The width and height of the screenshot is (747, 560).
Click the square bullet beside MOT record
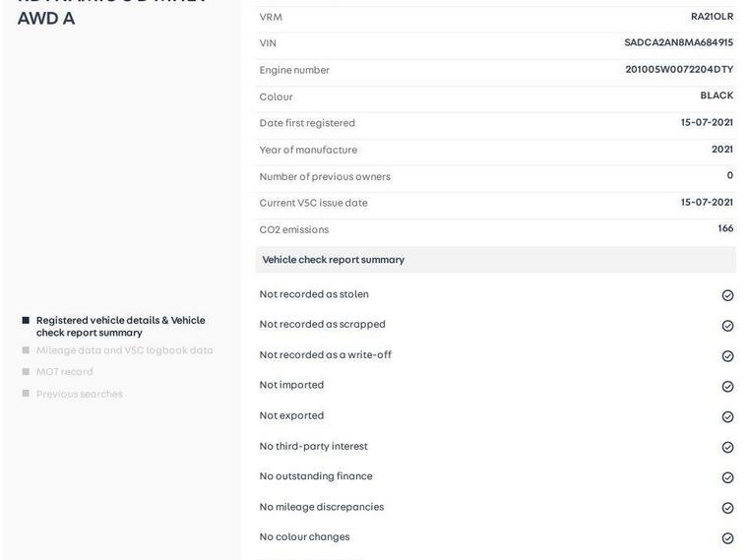tap(26, 372)
